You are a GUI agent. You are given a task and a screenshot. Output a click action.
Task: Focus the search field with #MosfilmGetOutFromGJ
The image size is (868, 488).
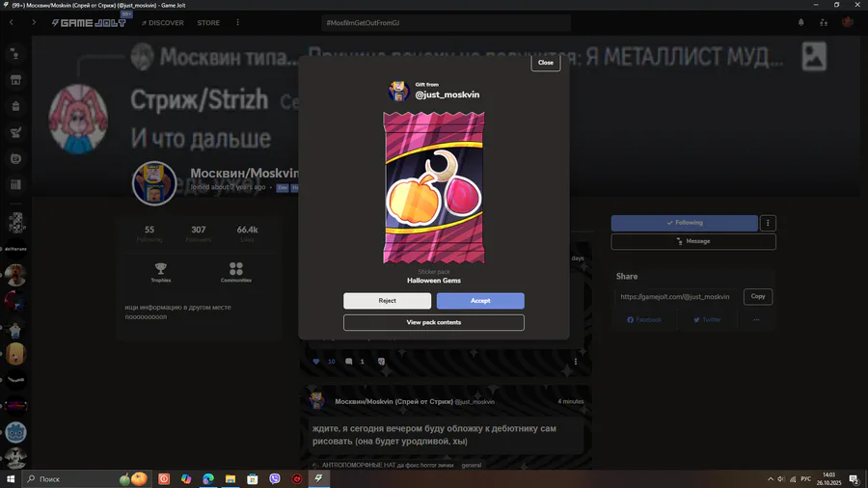pos(446,23)
